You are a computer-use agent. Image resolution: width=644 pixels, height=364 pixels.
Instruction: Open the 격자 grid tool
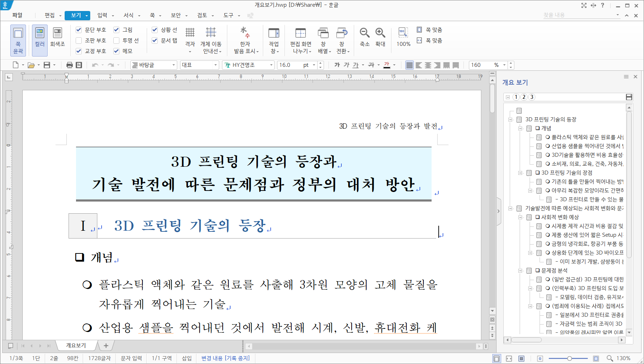190,40
